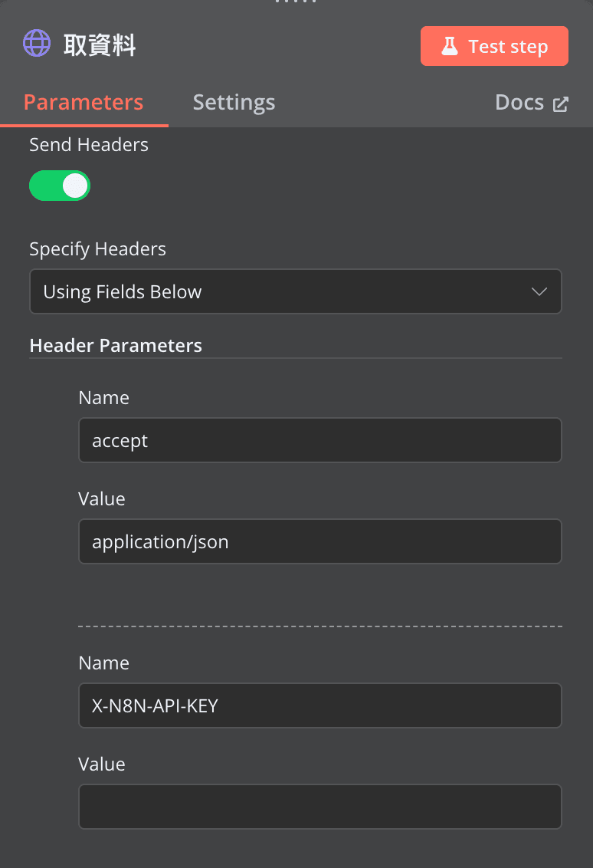Click the globe HTTP Request node icon
593x868 pixels.
(x=37, y=44)
